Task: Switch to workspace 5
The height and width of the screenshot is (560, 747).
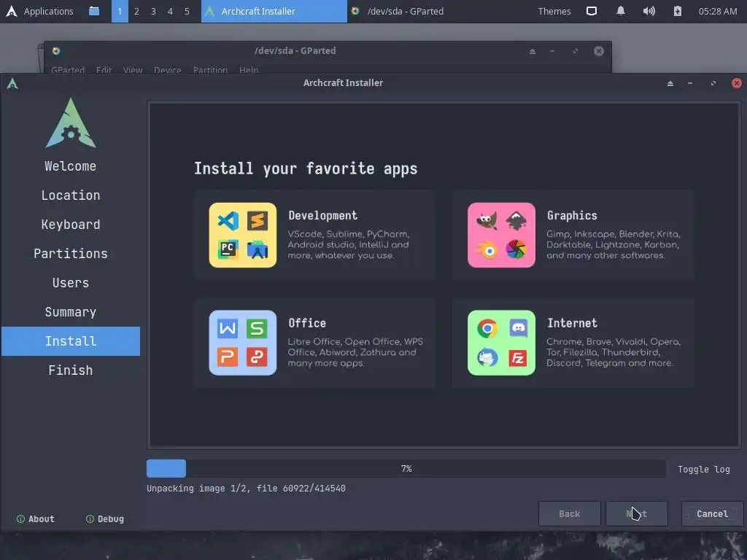Action: 187,11
